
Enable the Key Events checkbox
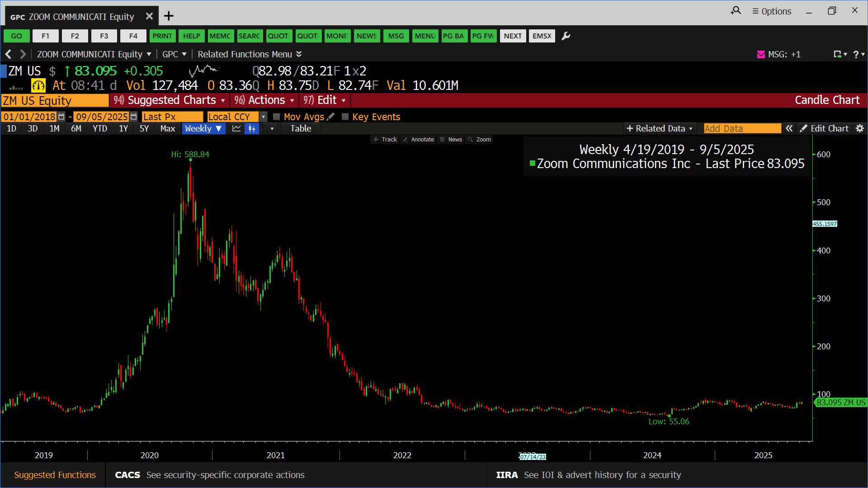tap(345, 117)
